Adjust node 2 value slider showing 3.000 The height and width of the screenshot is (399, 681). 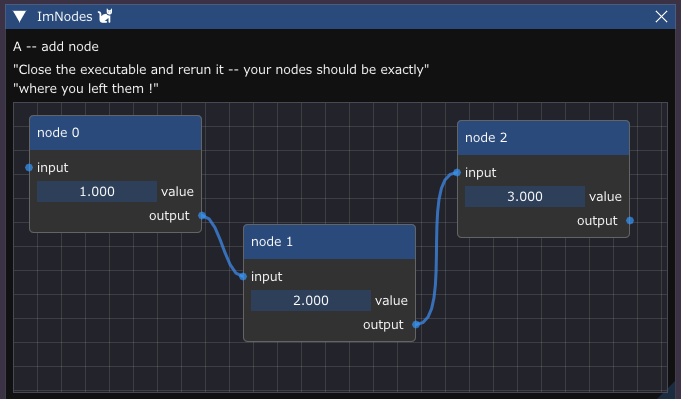(525, 197)
